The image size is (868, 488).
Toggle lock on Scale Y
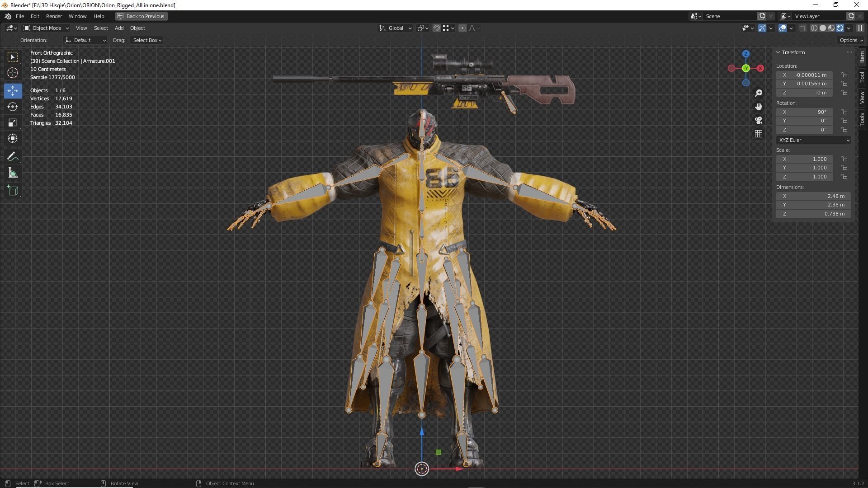click(x=844, y=168)
